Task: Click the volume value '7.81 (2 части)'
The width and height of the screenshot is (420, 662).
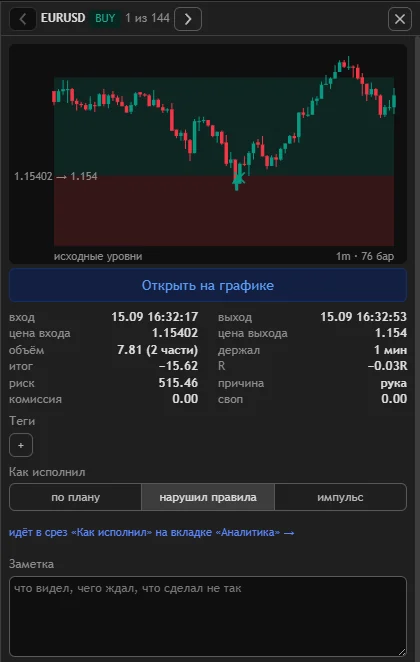Action: tap(157, 350)
